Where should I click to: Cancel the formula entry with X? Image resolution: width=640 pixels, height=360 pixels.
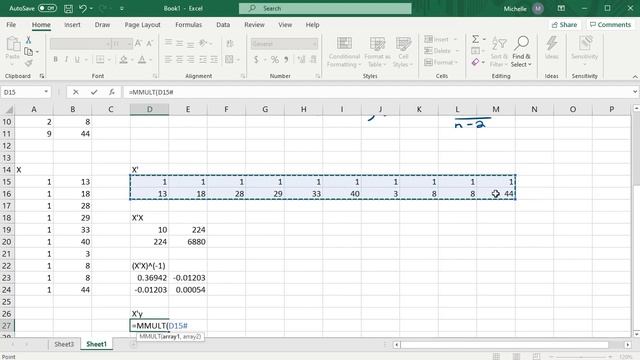76,92
